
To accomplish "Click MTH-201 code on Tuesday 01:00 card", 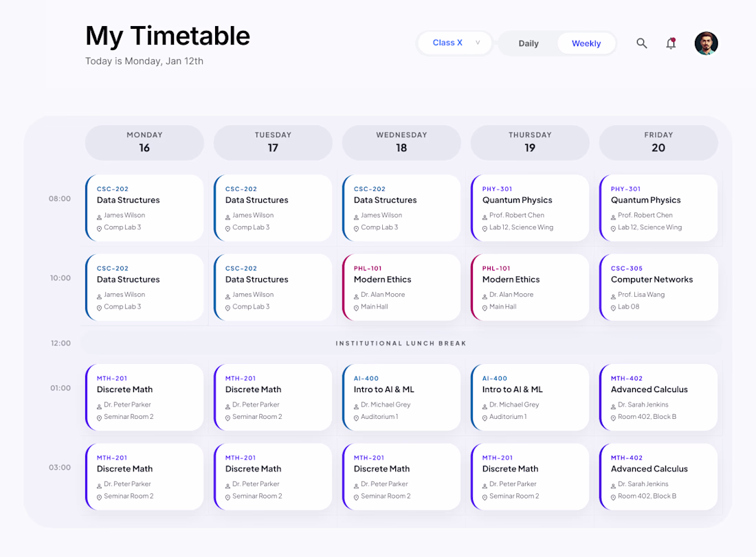I will tap(240, 378).
